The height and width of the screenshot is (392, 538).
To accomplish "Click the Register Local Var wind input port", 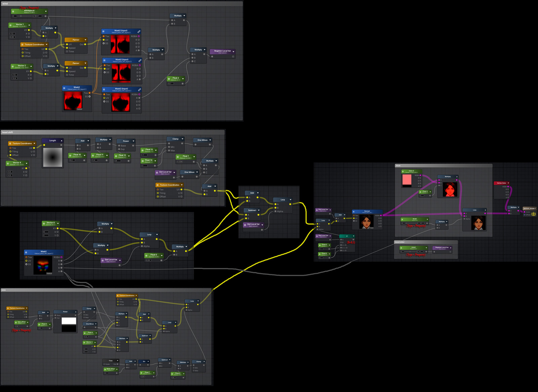I will click(x=212, y=56).
